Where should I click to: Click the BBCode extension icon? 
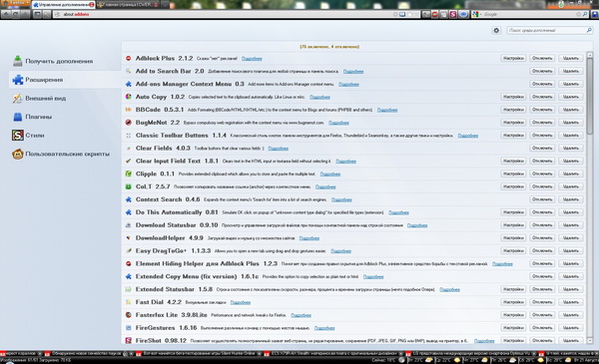point(129,110)
